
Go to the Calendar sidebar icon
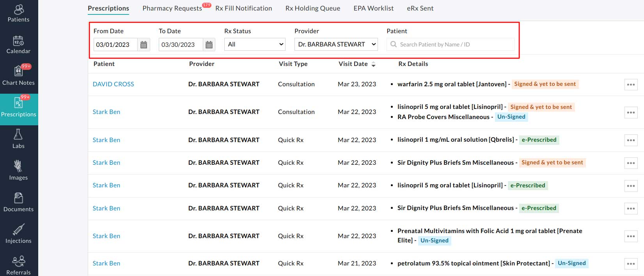point(18,41)
